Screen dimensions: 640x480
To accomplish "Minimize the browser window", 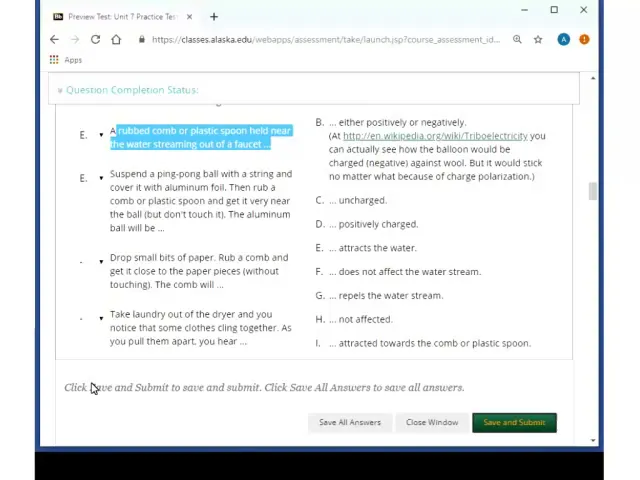I will pyautogui.click(x=524, y=10).
